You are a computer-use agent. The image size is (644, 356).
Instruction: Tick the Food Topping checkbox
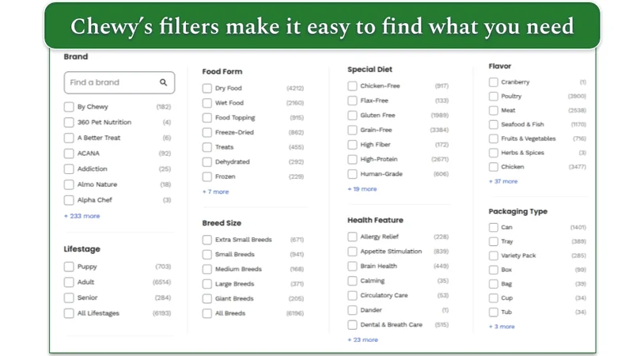207,118
